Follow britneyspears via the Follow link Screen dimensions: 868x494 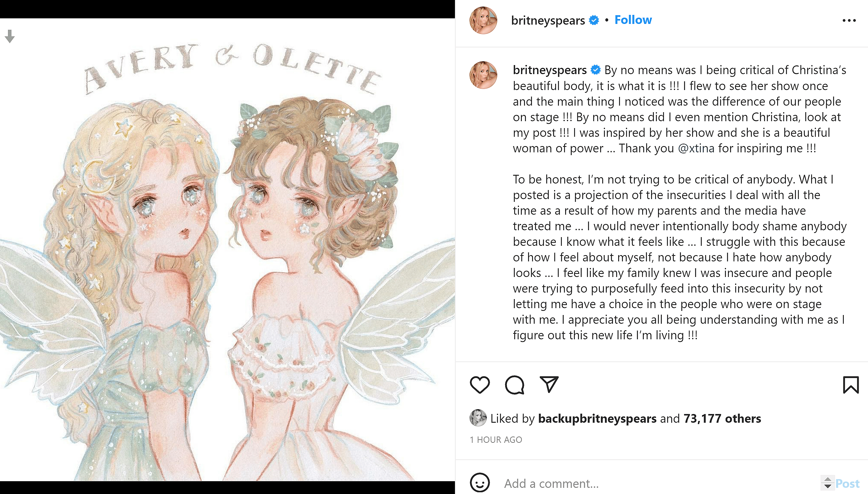(x=633, y=20)
